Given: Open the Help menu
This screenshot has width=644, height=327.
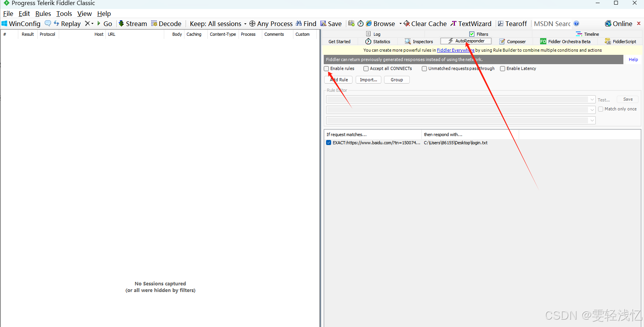Looking at the screenshot, I should pyautogui.click(x=104, y=14).
